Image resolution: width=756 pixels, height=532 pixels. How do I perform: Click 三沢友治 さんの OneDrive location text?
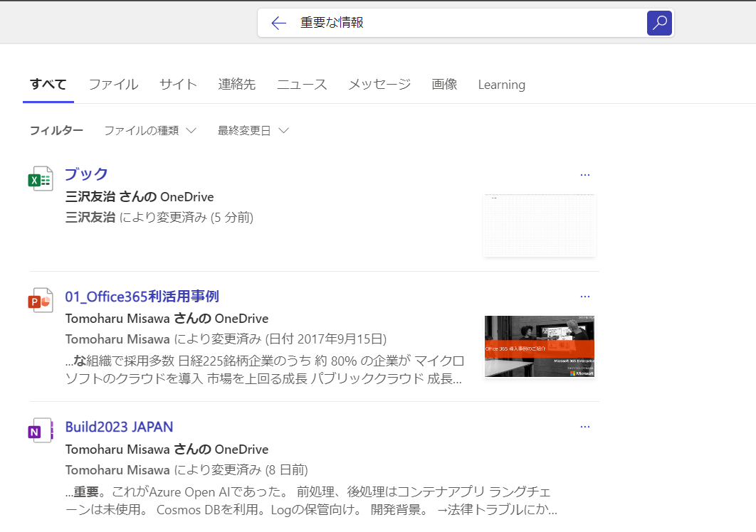tap(140, 196)
